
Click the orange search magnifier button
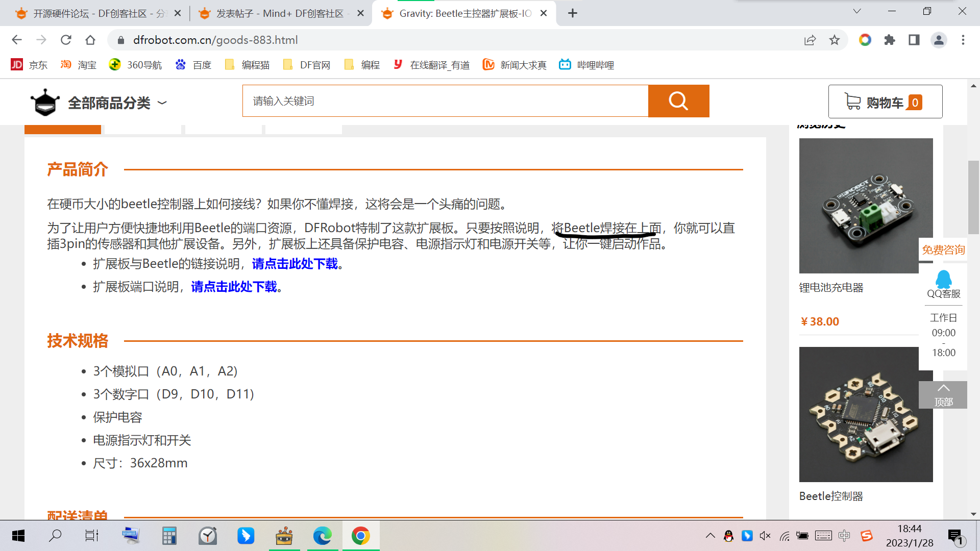(678, 101)
